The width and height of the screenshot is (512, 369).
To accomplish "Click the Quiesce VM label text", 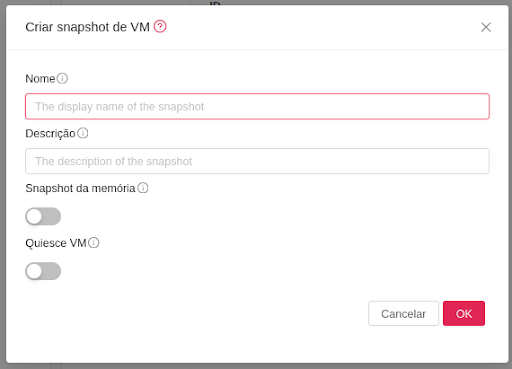I will 56,243.
